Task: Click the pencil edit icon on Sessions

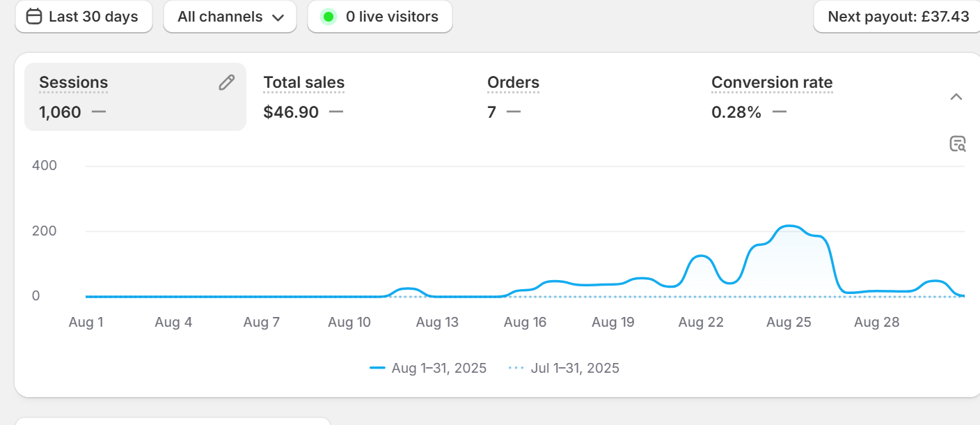Action: (226, 83)
